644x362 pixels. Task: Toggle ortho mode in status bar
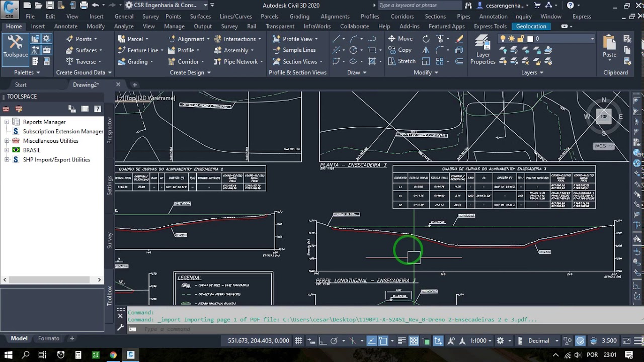click(x=323, y=340)
